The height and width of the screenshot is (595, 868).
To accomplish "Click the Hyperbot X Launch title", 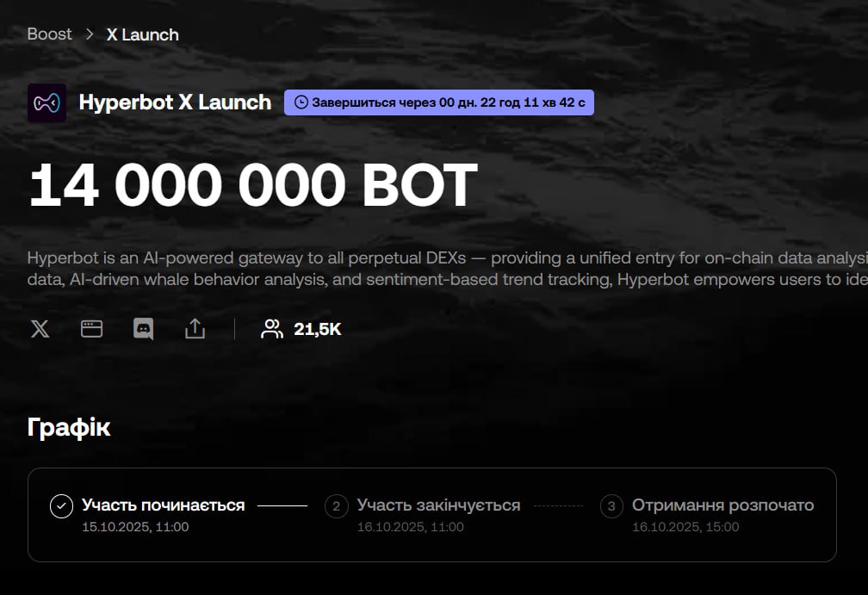I will [x=175, y=102].
